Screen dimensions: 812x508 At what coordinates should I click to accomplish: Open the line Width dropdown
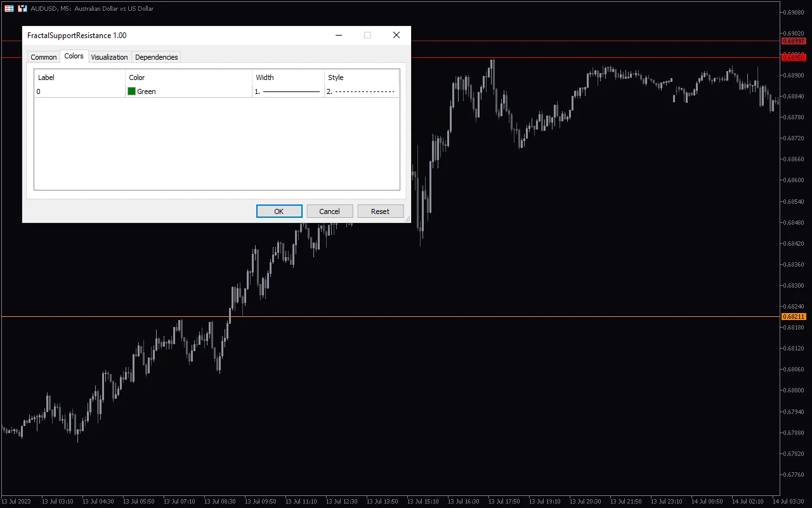[x=289, y=91]
